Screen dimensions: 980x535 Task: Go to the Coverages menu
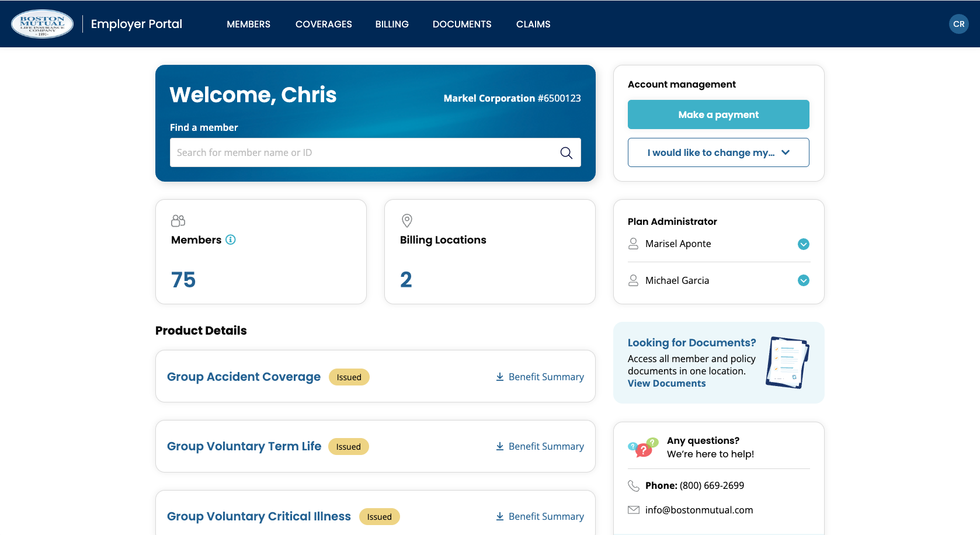tap(324, 24)
